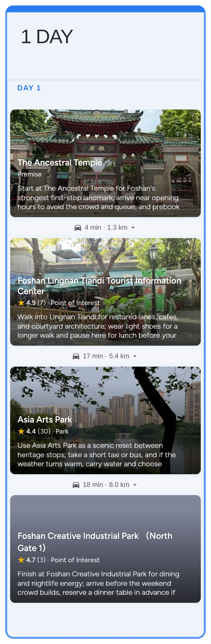This screenshot has width=211, height=644.
Task: Open Foshan Lingnan Tiandi Tourist Information Center title
Action: (x=99, y=286)
